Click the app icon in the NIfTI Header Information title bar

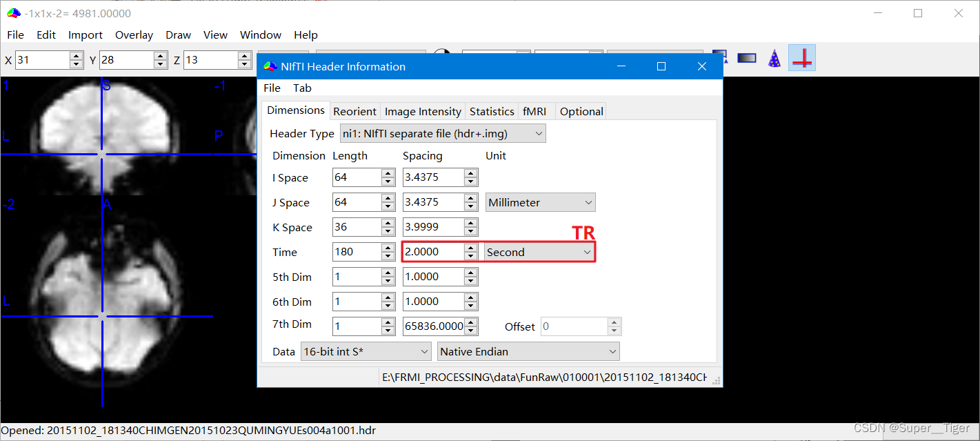pos(270,66)
